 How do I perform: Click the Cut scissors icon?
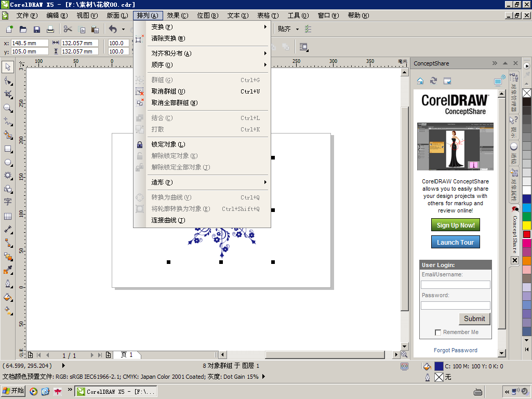pos(68,29)
